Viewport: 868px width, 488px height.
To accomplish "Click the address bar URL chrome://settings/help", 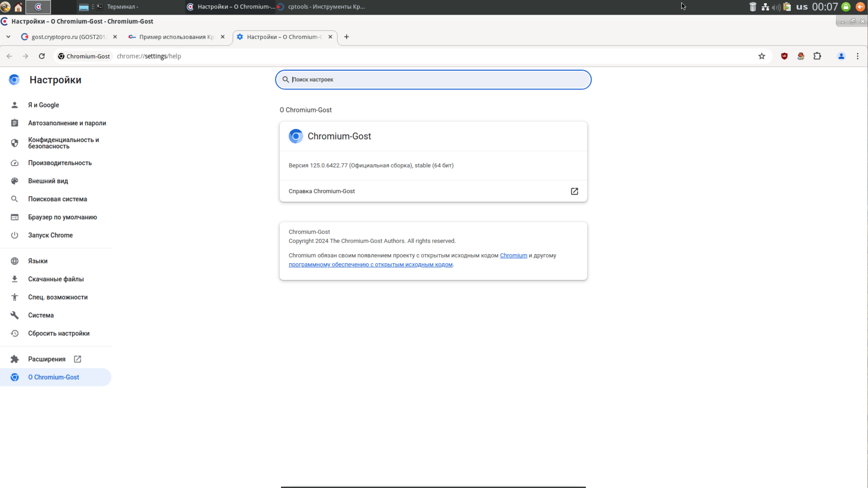I will tap(149, 56).
